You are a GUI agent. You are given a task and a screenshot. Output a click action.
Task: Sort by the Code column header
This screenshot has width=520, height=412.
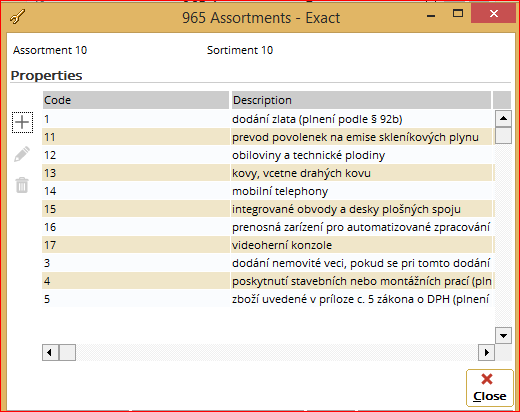[x=136, y=100]
